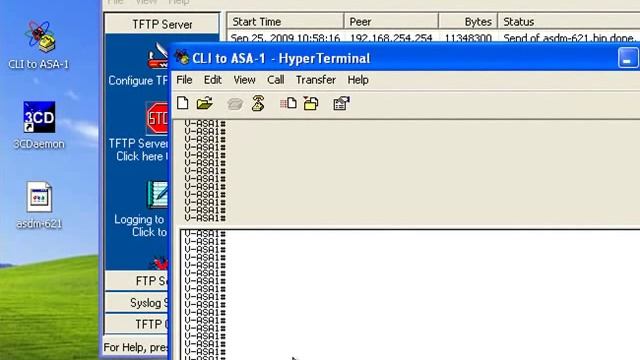Screen dimensions: 640x360
Task: Click the Receive file icon in toolbar
Action: tap(311, 104)
